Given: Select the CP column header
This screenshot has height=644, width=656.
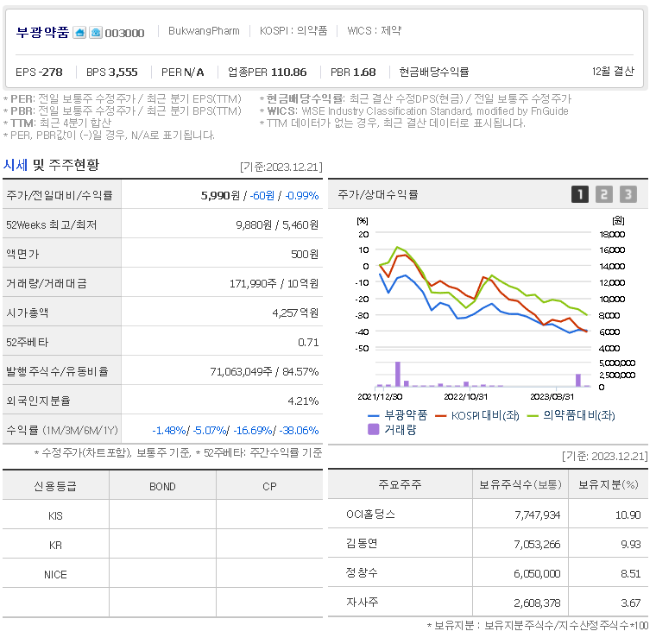Looking at the screenshot, I should (x=269, y=487).
